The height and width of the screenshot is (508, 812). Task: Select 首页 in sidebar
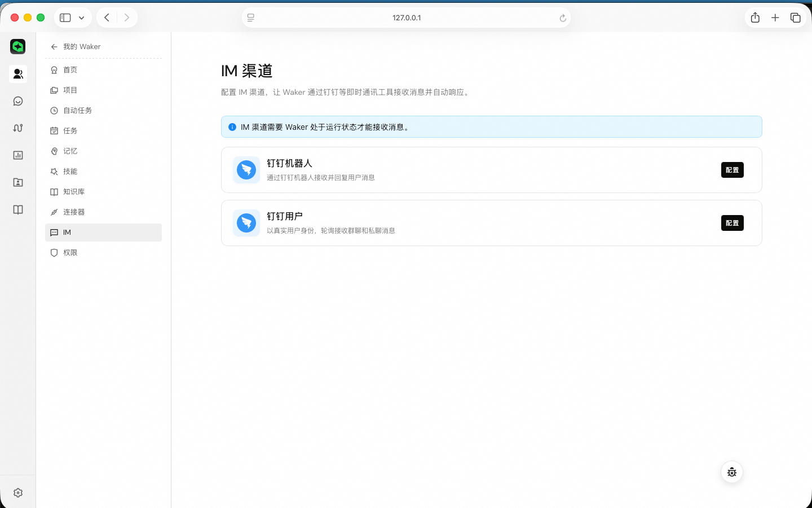(x=103, y=70)
